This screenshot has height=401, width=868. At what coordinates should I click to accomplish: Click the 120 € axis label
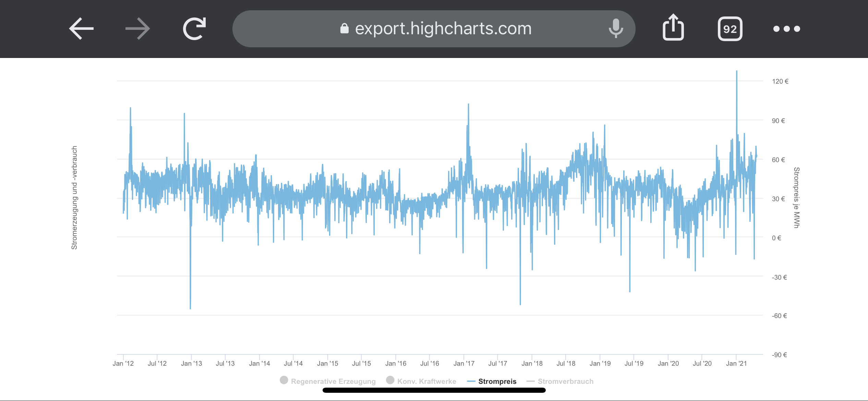point(780,82)
